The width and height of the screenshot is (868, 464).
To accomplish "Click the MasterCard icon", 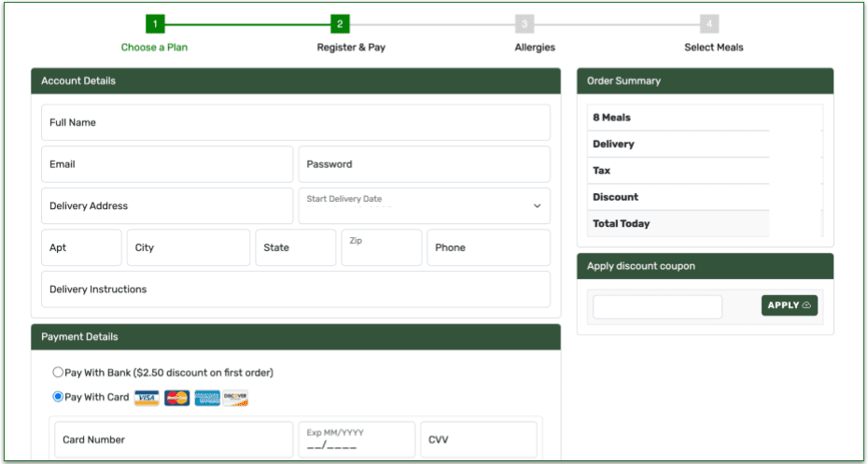I will pyautogui.click(x=176, y=398).
